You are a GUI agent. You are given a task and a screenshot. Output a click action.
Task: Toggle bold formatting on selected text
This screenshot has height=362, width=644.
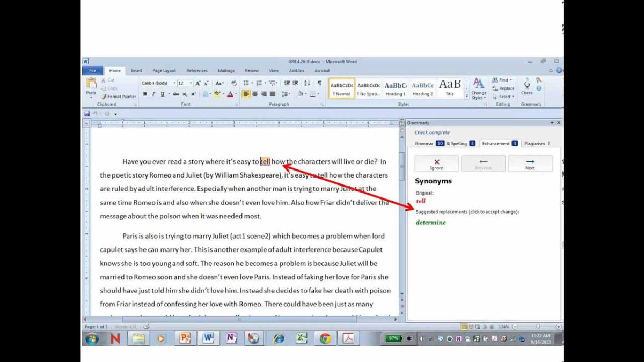click(x=145, y=94)
